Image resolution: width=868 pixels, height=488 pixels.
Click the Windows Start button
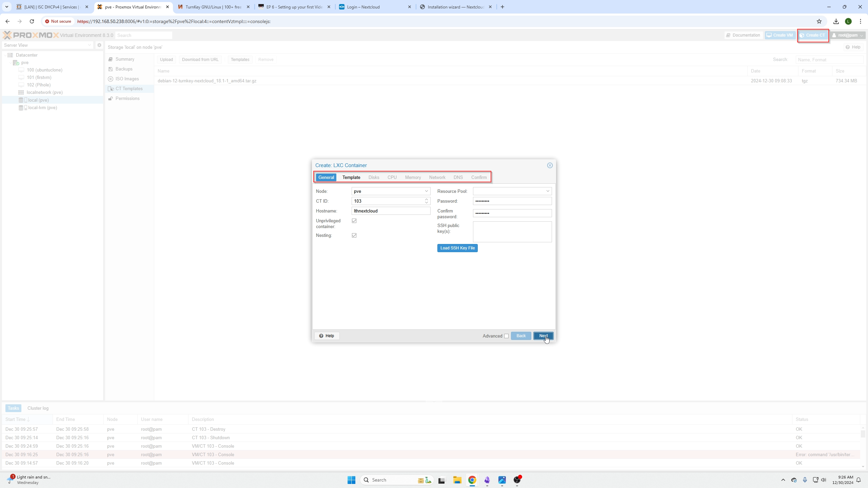[351, 480]
